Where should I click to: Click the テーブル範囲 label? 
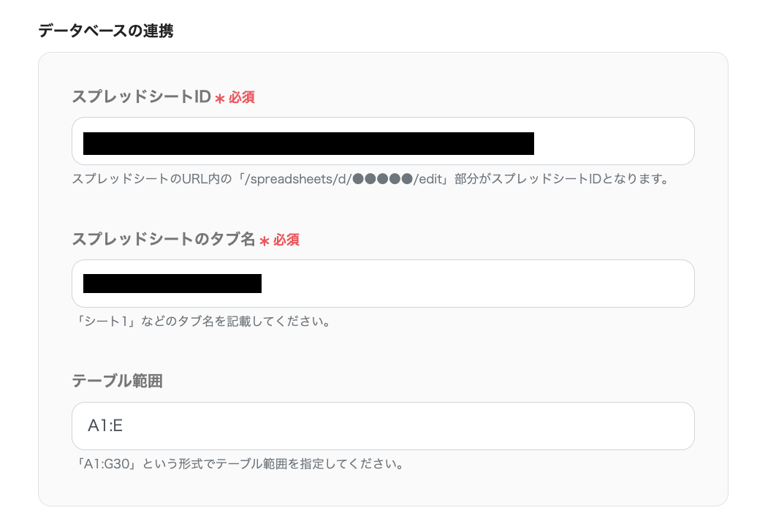[117, 381]
